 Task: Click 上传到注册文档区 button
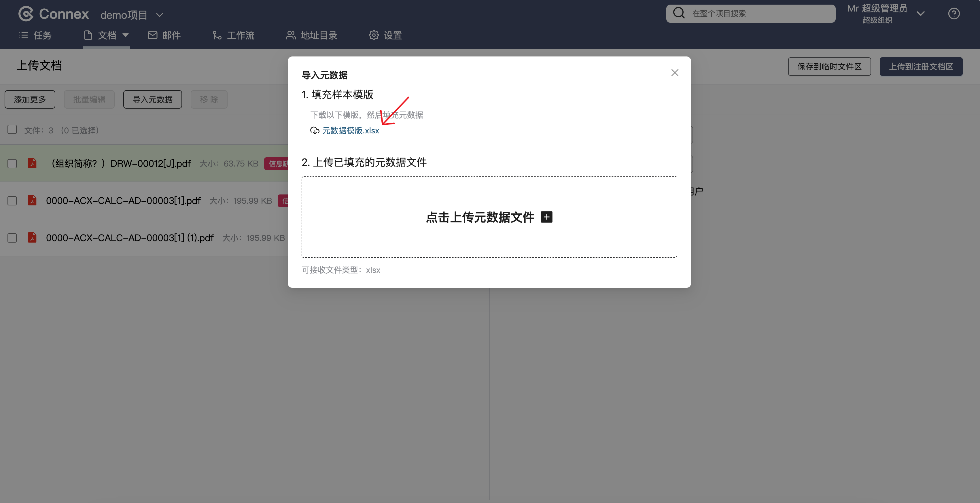pyautogui.click(x=921, y=67)
